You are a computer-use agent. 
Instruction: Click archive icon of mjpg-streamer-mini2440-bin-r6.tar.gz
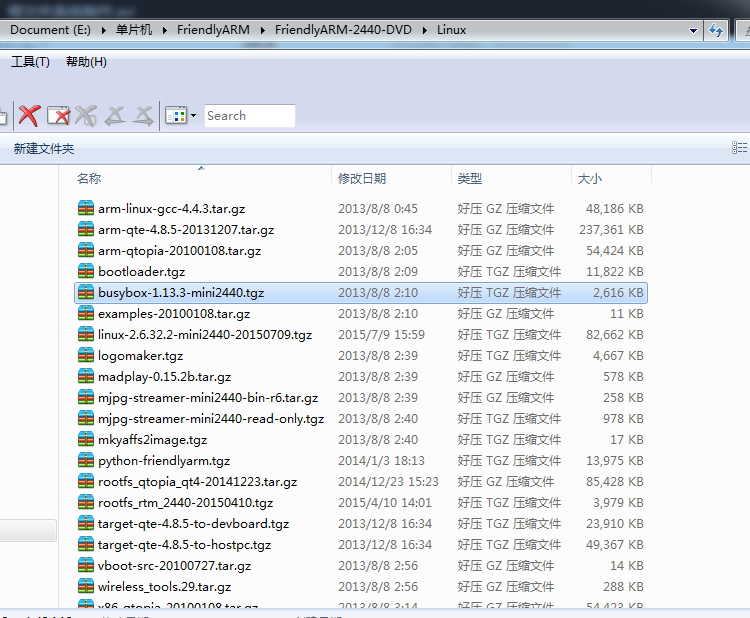tap(86, 397)
